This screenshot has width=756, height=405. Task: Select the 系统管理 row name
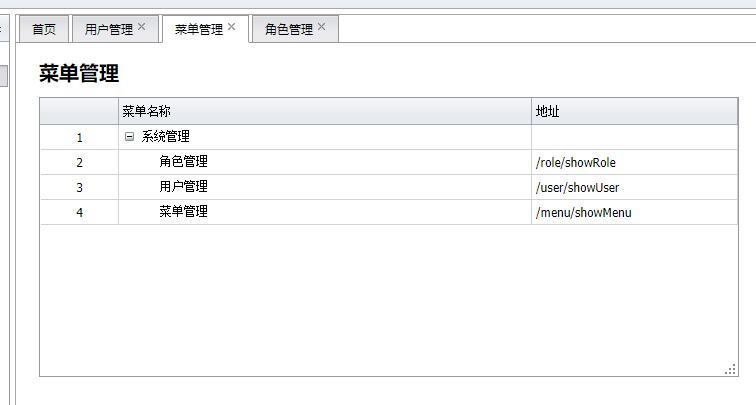[x=165, y=136]
